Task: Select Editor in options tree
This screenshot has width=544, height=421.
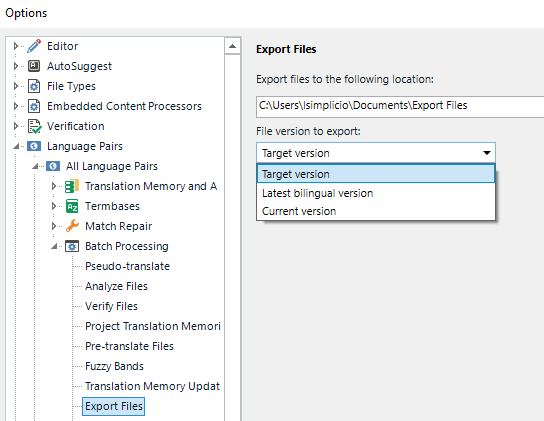Action: (62, 46)
